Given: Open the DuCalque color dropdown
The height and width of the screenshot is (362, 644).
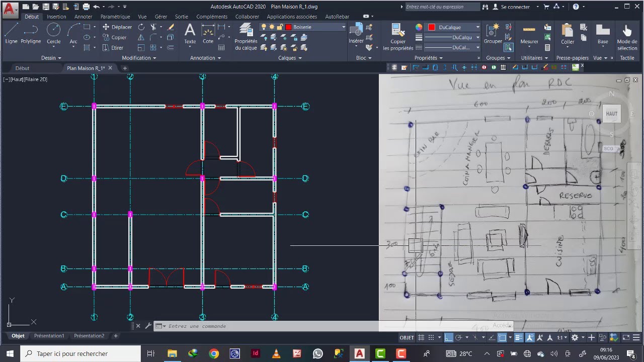Looking at the screenshot, I should click(477, 27).
